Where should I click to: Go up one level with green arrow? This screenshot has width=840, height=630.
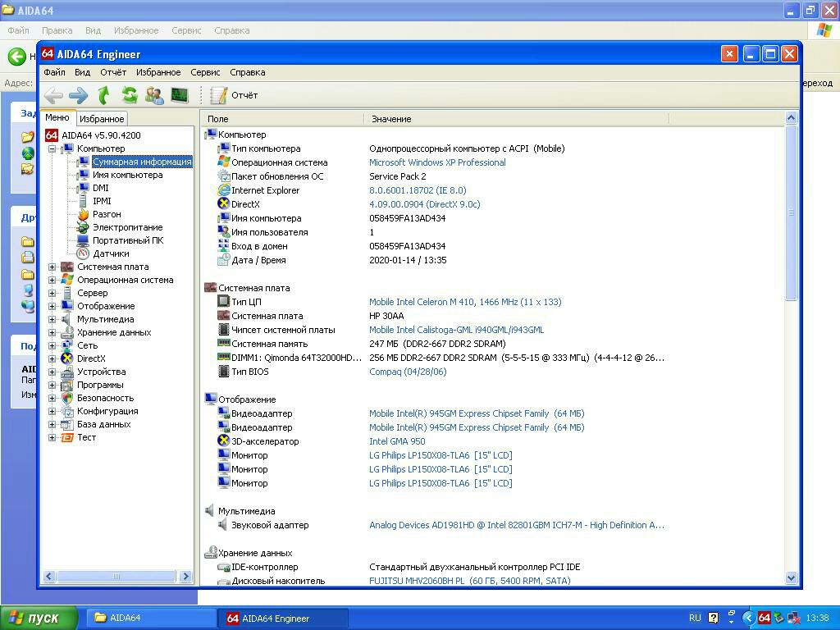(104, 95)
